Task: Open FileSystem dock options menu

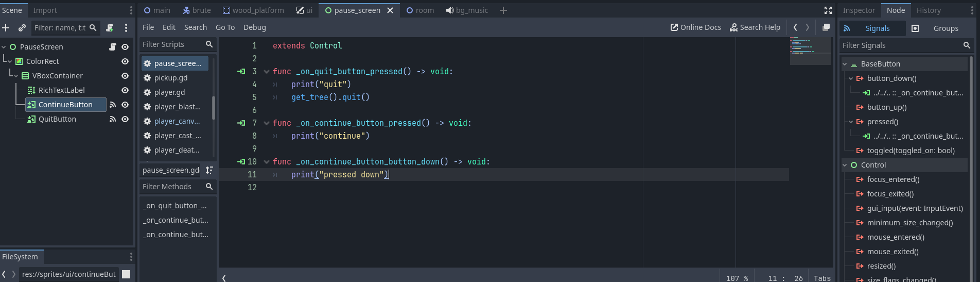Action: 131,257
